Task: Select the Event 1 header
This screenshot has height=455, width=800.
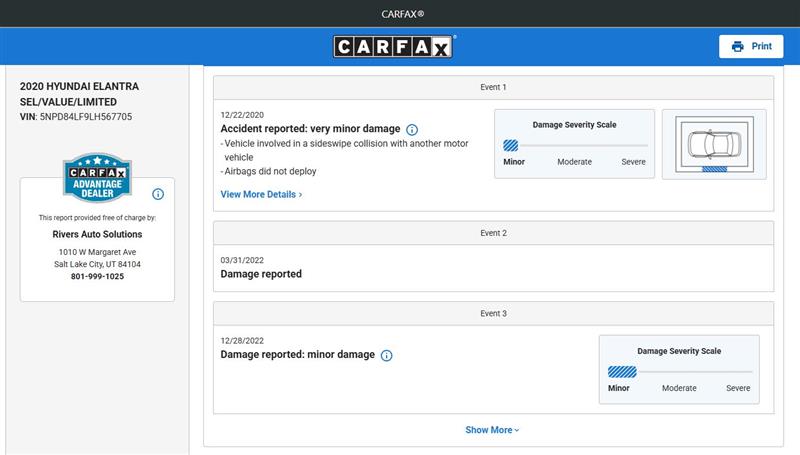Action: point(493,88)
